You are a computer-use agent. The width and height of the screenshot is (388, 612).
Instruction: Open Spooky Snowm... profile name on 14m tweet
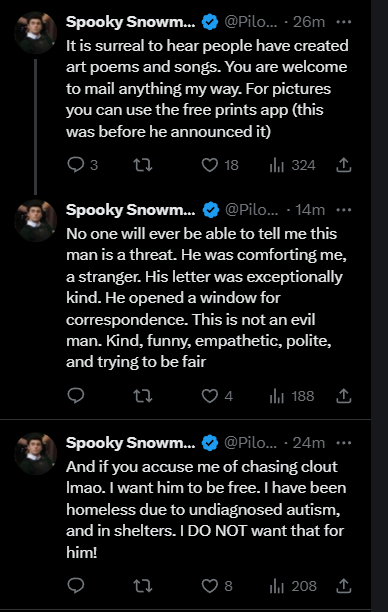130,210
